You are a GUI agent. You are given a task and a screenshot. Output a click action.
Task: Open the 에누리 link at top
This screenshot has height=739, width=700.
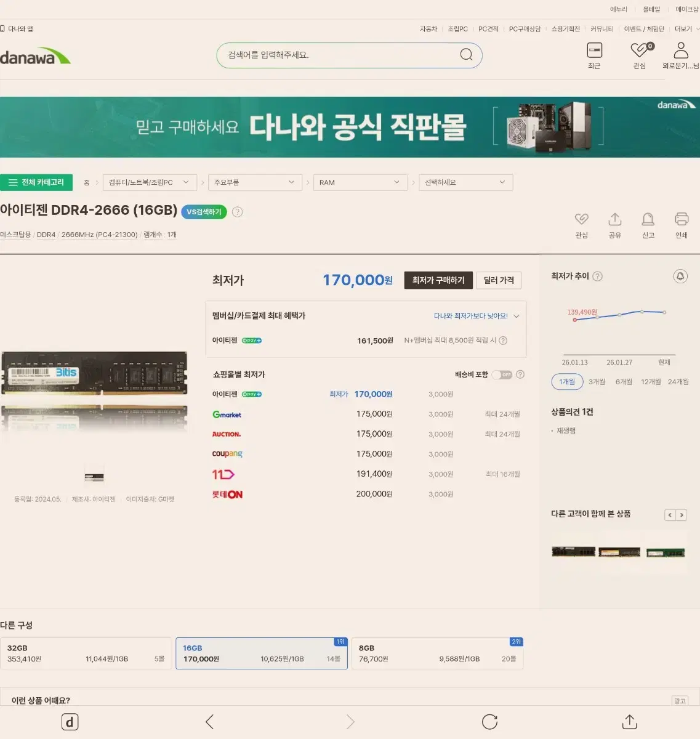(x=618, y=9)
